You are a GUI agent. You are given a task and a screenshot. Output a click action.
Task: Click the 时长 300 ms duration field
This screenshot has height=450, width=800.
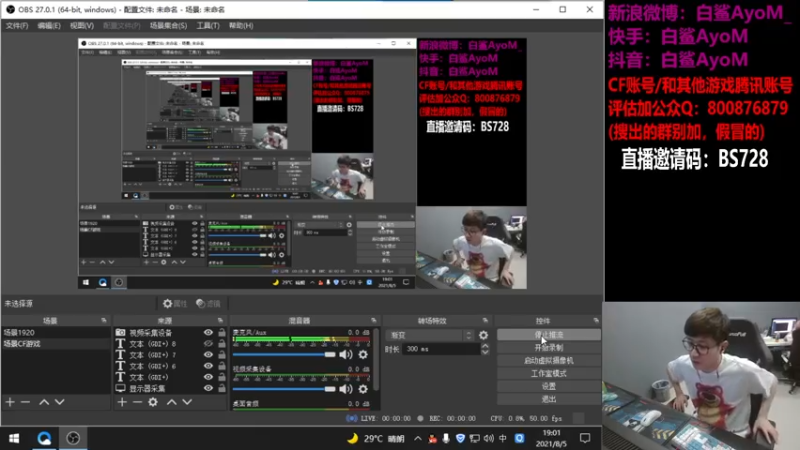pos(442,349)
